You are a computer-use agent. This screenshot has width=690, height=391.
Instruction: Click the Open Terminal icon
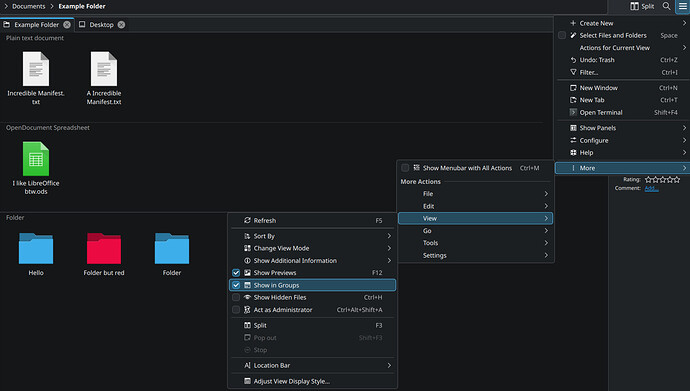[573, 112]
